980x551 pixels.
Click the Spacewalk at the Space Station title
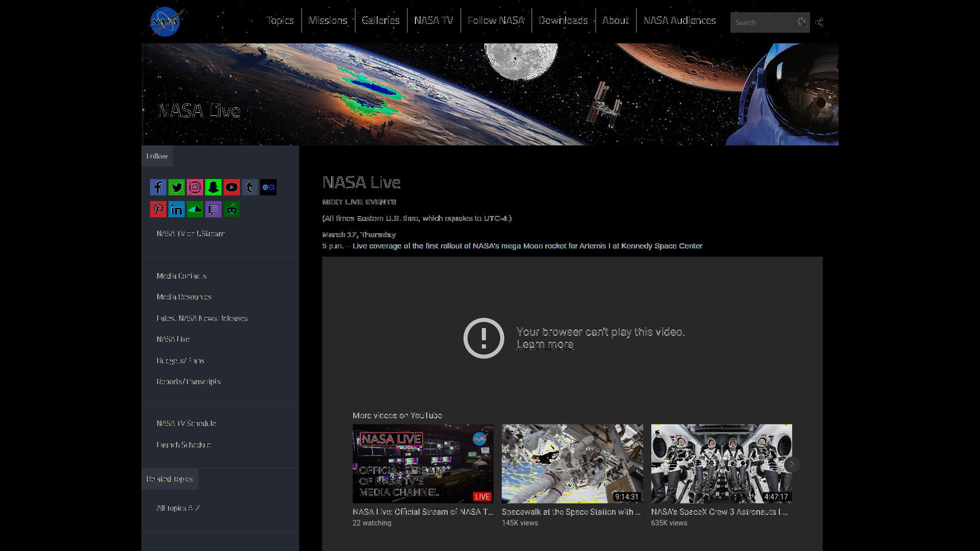pos(571,512)
